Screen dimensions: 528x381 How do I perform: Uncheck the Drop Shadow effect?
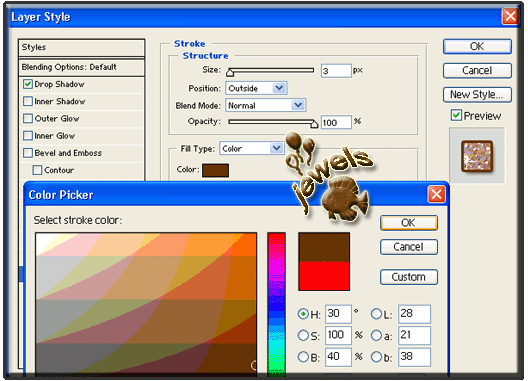tap(28, 84)
